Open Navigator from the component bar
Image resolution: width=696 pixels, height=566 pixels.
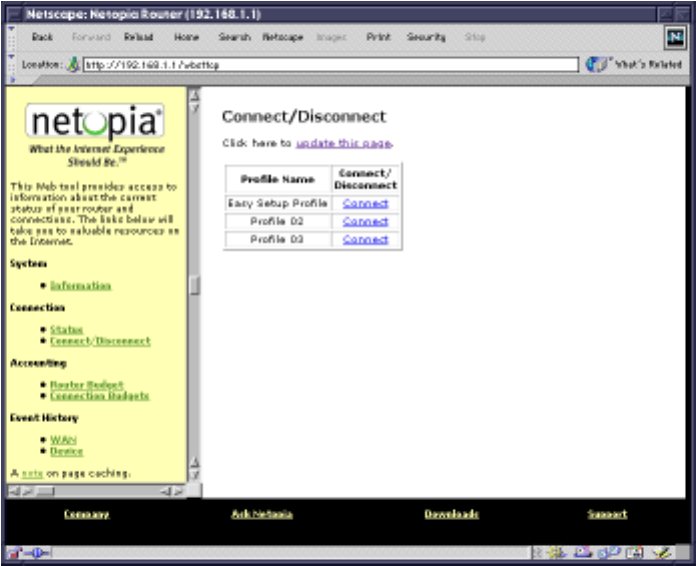(558, 552)
